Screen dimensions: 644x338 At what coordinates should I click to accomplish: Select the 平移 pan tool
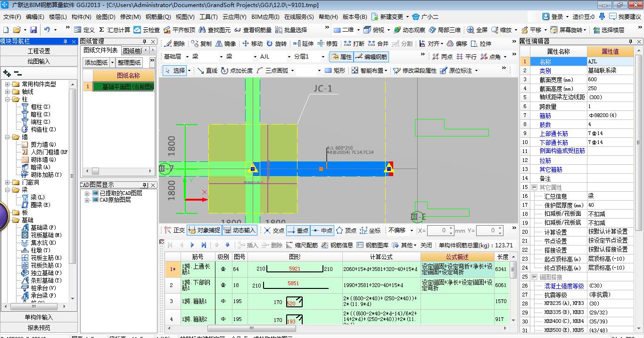tap(531, 30)
